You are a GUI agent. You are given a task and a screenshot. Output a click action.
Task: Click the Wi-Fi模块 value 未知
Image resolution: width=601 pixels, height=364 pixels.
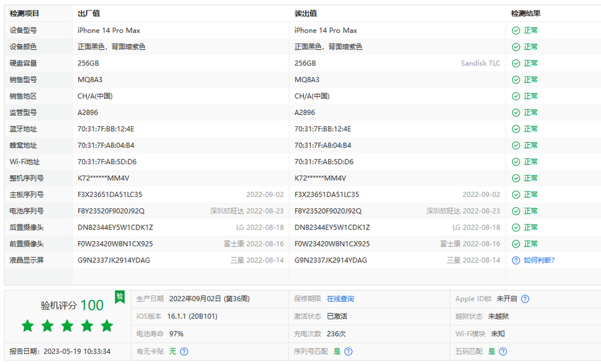(x=498, y=334)
